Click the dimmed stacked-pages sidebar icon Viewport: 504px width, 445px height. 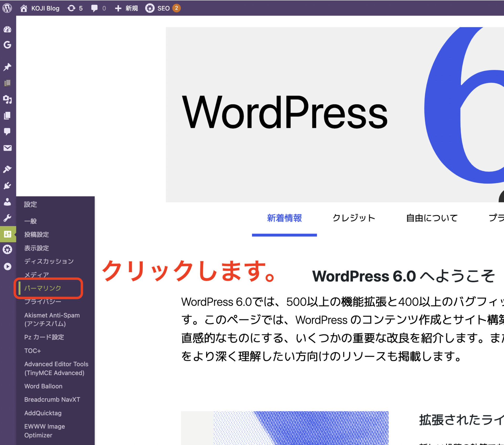(7, 83)
